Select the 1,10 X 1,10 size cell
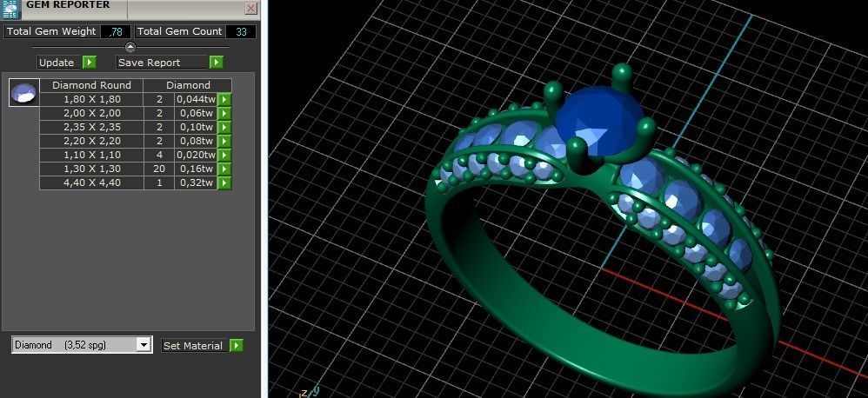868x398 pixels. (x=91, y=155)
